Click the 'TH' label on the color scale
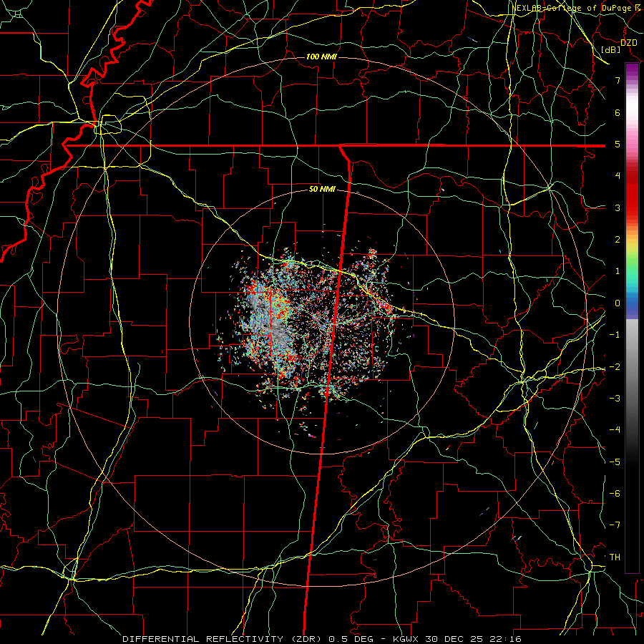644x644 pixels. pyautogui.click(x=615, y=557)
